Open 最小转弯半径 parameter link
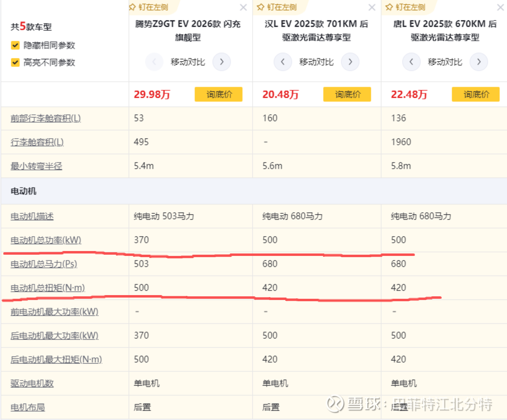 click(x=36, y=166)
